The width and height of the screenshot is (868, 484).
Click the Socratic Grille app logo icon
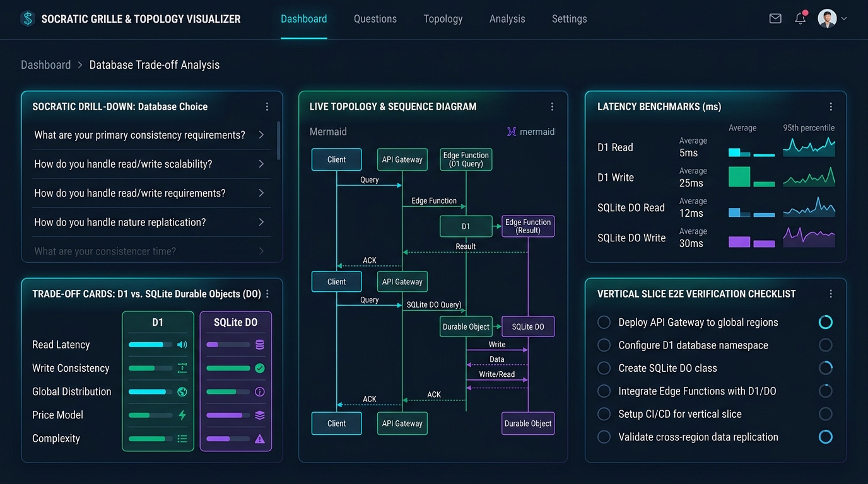click(x=27, y=19)
